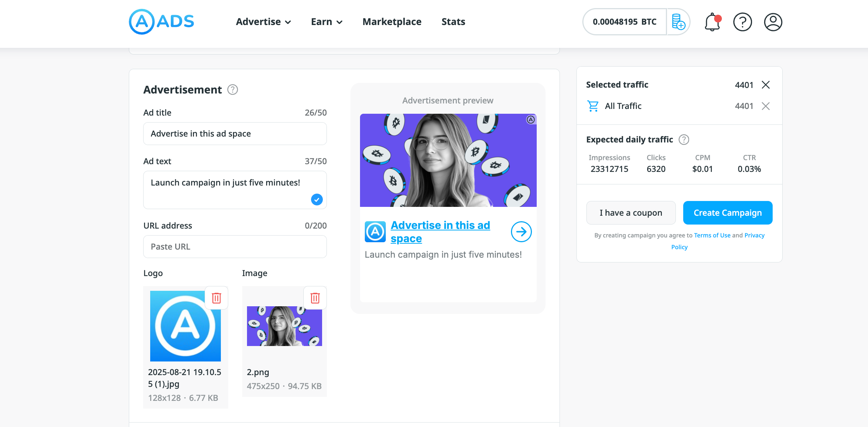Expand the Advertise dropdown menu
Viewport: 868px width, 427px height.
(263, 22)
